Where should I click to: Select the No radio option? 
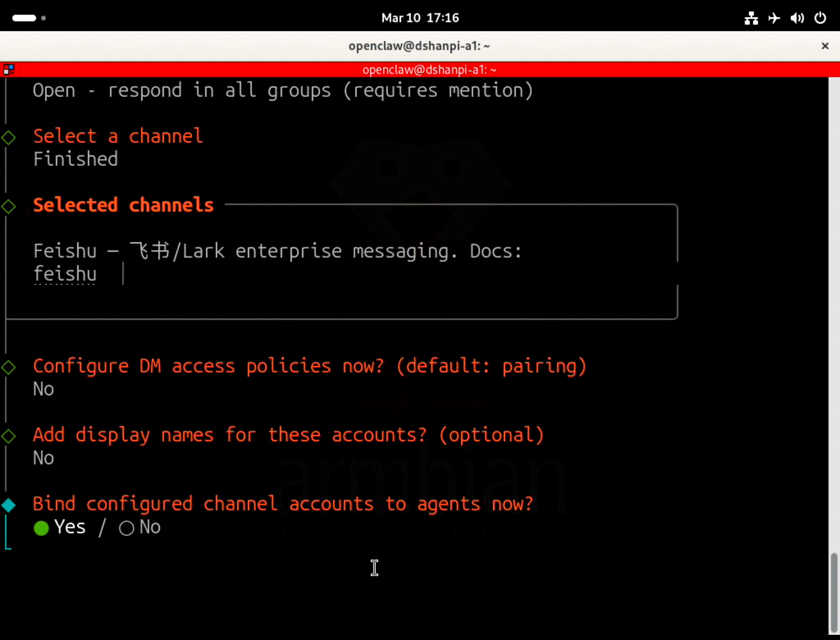pos(126,528)
